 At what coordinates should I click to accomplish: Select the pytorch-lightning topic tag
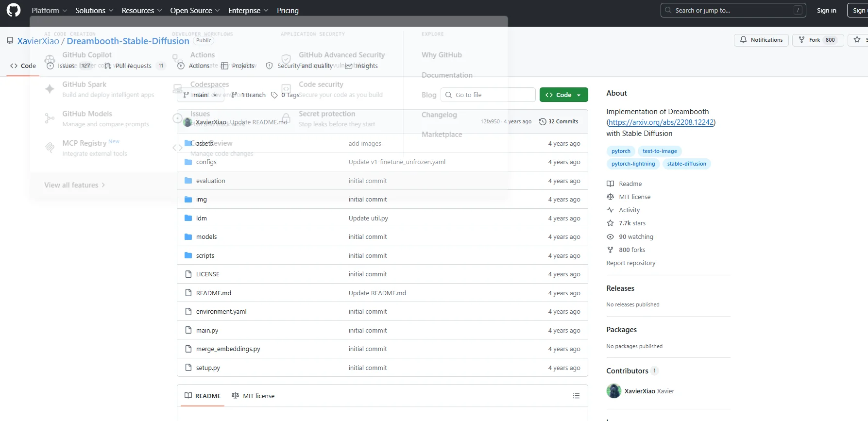633,164
